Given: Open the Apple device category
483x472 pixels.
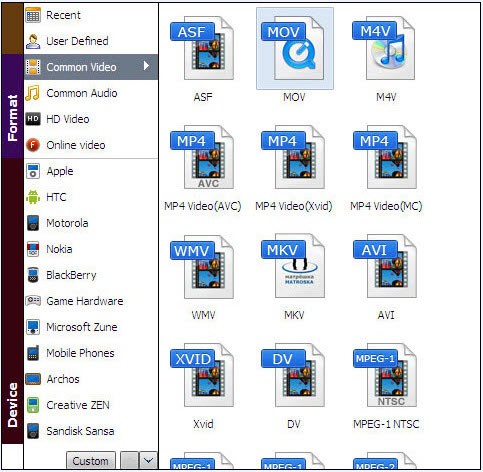Looking at the screenshot, I should coord(91,171).
